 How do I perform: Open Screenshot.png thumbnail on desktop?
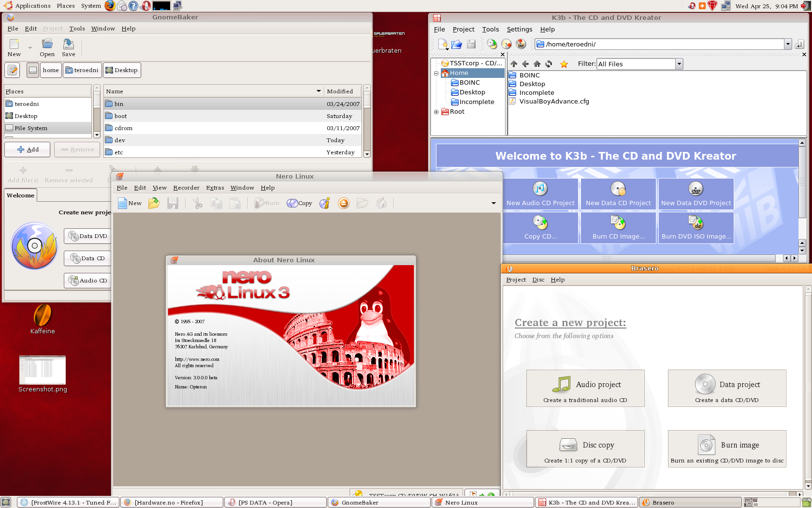pos(43,374)
